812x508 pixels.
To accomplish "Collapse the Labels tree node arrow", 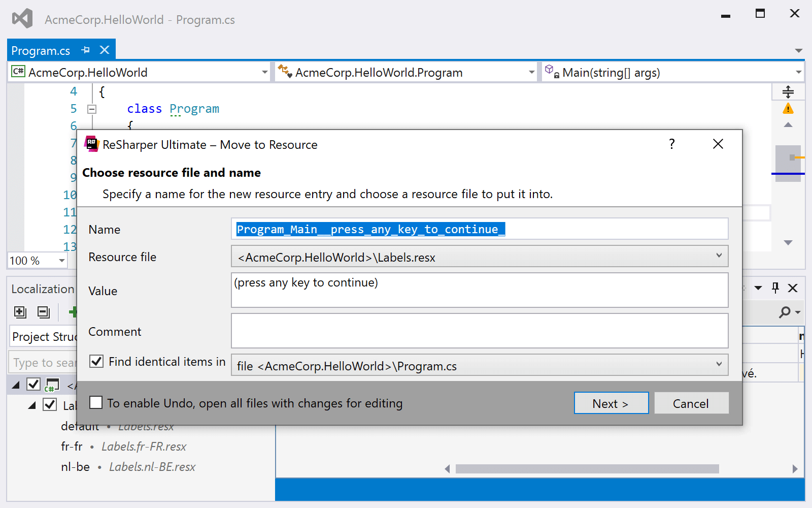I will point(32,405).
